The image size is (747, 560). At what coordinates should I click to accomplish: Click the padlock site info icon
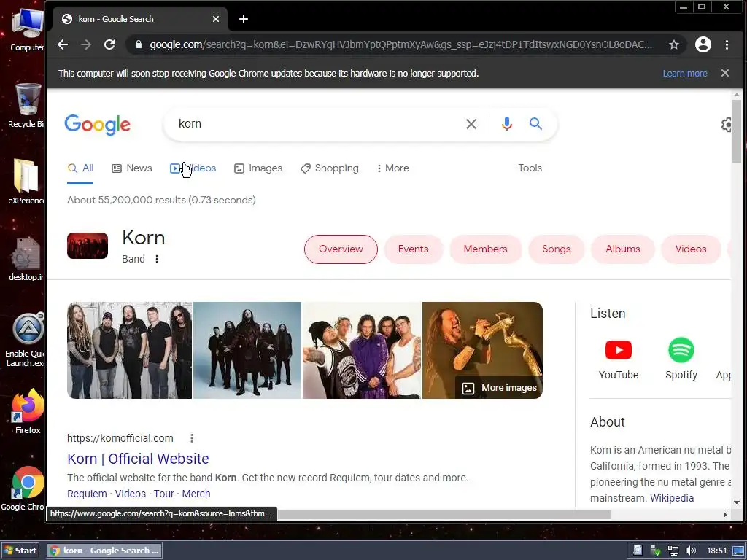138,44
